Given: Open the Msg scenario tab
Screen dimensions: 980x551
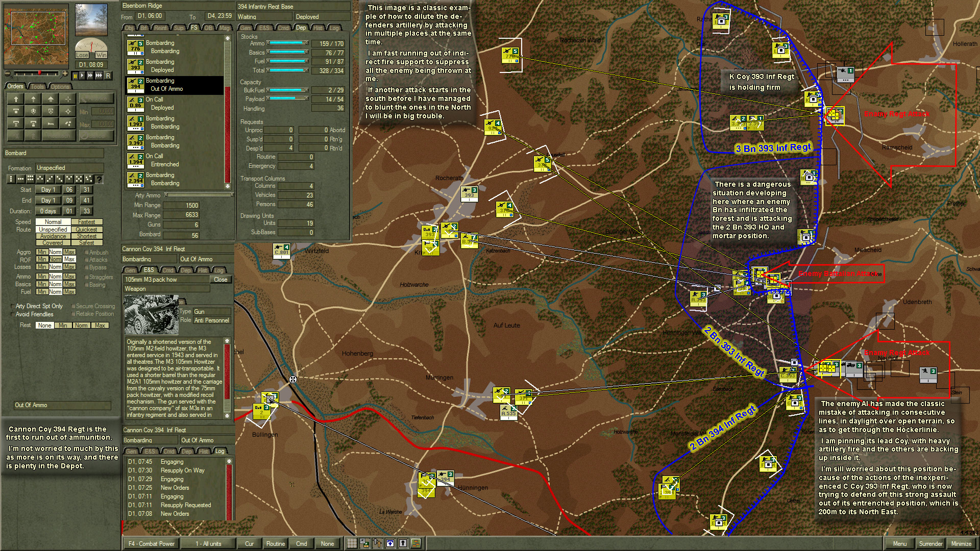Looking at the screenshot, I should coord(225,28).
